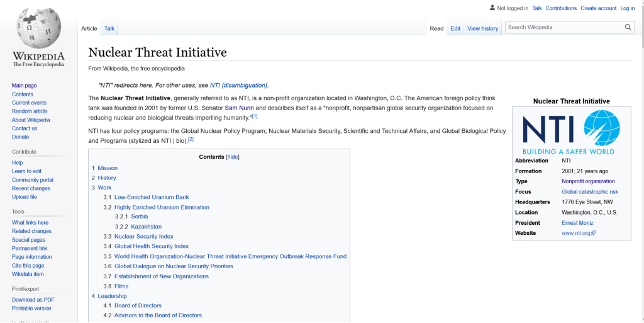This screenshot has height=323, width=644.
Task: Open Related changes tool
Action: click(31, 231)
